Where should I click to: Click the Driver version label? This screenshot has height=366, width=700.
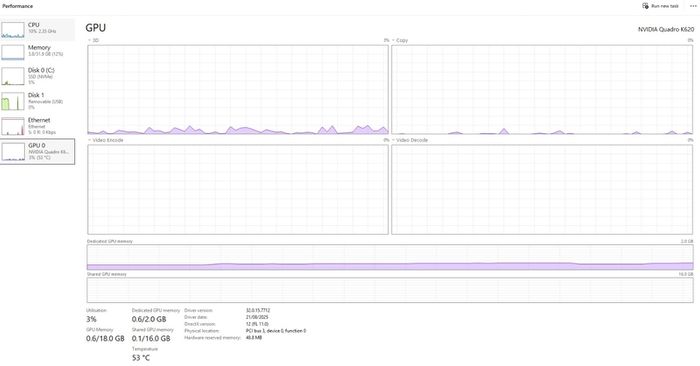coord(198,310)
